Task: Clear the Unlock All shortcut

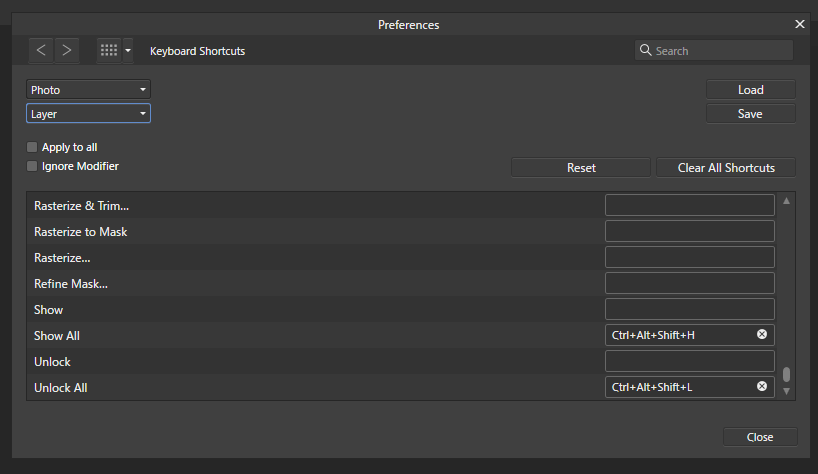Action: 762,387
